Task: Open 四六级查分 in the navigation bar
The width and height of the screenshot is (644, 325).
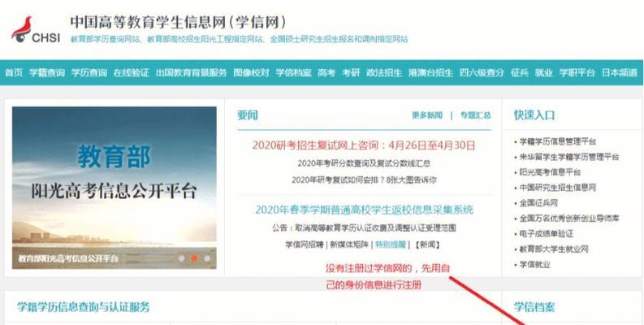Action: [482, 73]
